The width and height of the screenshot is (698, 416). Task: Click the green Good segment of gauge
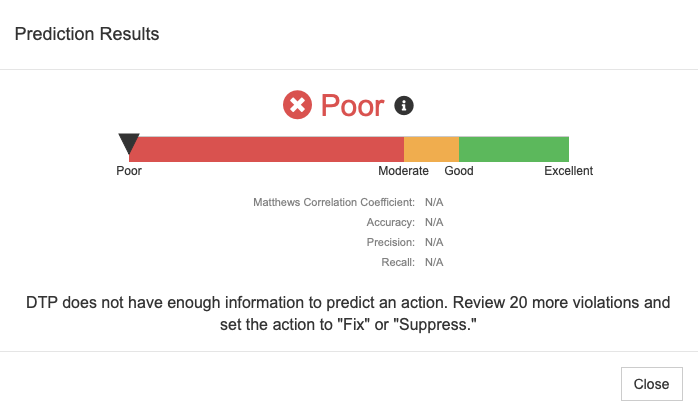[x=514, y=149]
